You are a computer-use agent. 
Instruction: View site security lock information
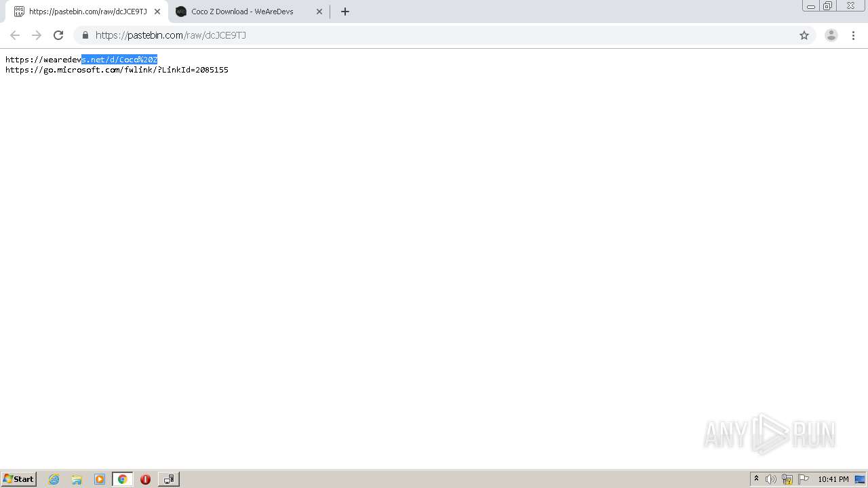click(85, 35)
